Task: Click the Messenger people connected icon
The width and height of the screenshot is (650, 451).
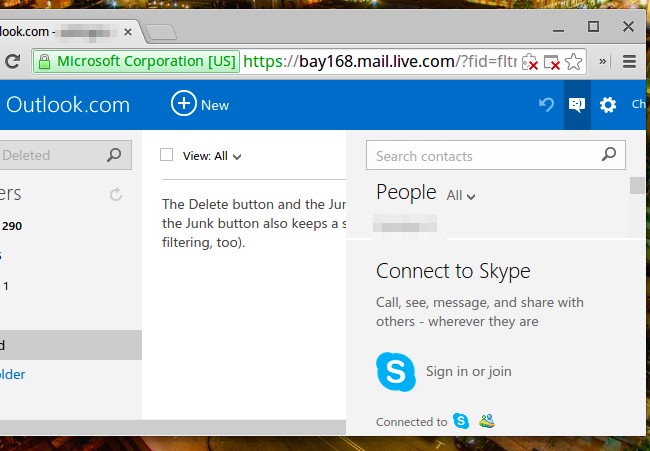Action: [x=487, y=421]
